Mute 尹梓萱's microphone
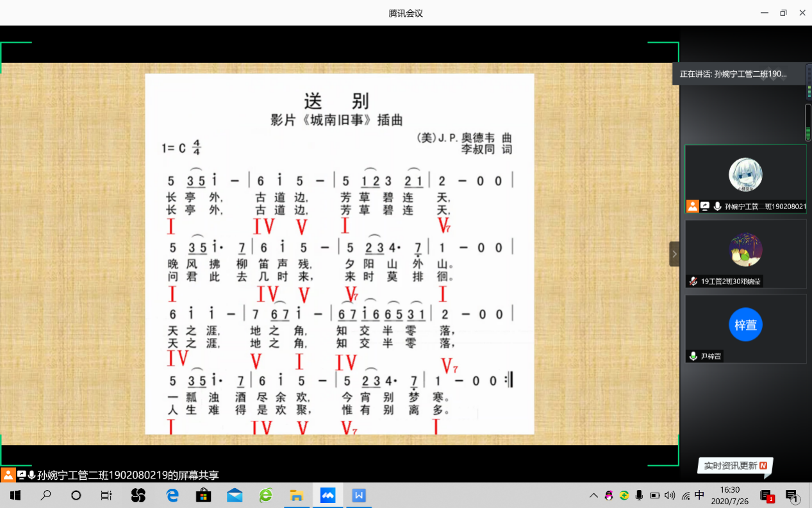This screenshot has width=812, height=508. click(693, 355)
